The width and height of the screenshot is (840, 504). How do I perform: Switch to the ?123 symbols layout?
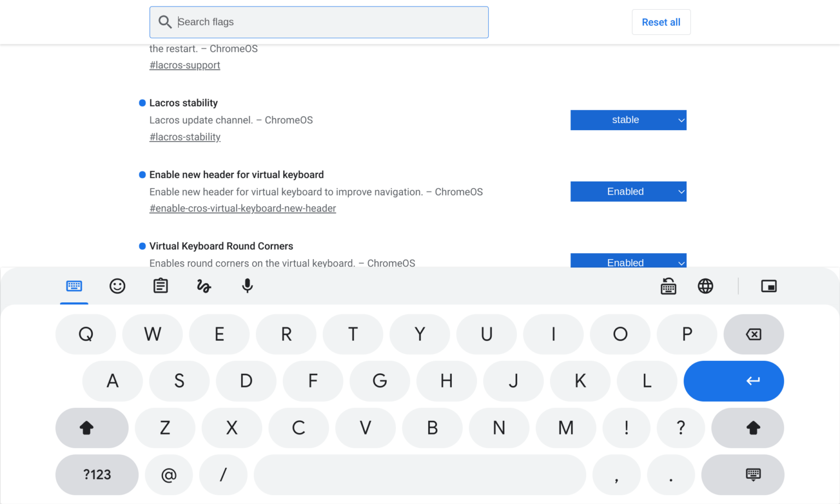[x=97, y=475]
